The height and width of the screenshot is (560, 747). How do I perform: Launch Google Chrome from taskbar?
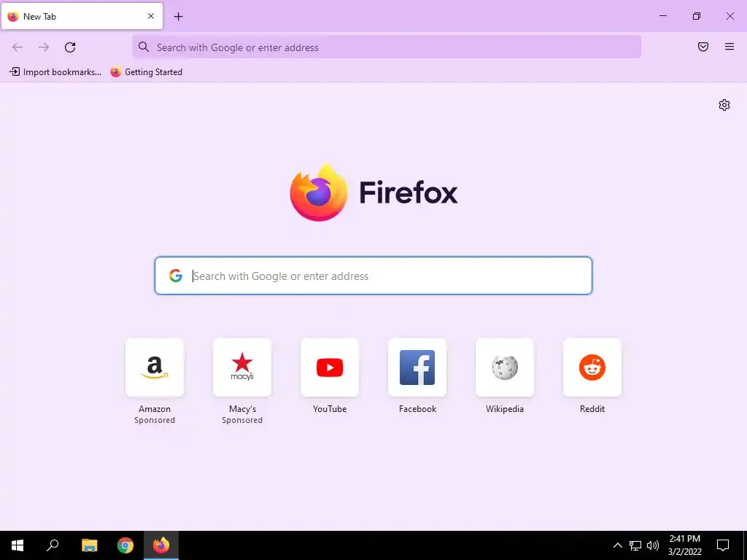click(x=125, y=545)
